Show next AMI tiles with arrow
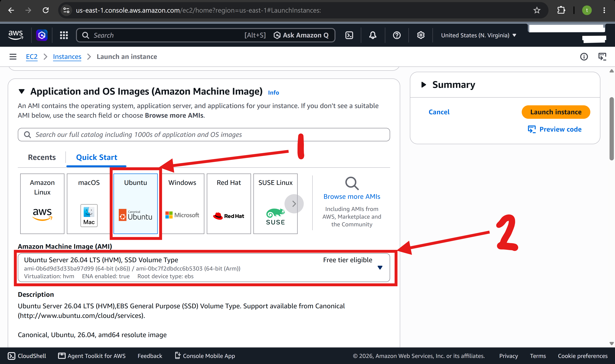The height and width of the screenshot is (364, 615). click(x=294, y=204)
